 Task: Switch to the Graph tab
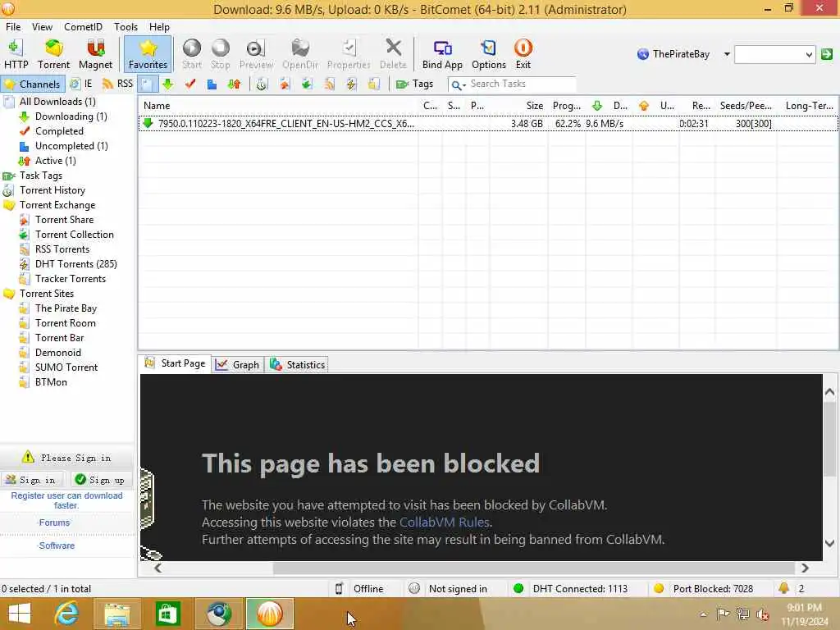237,365
